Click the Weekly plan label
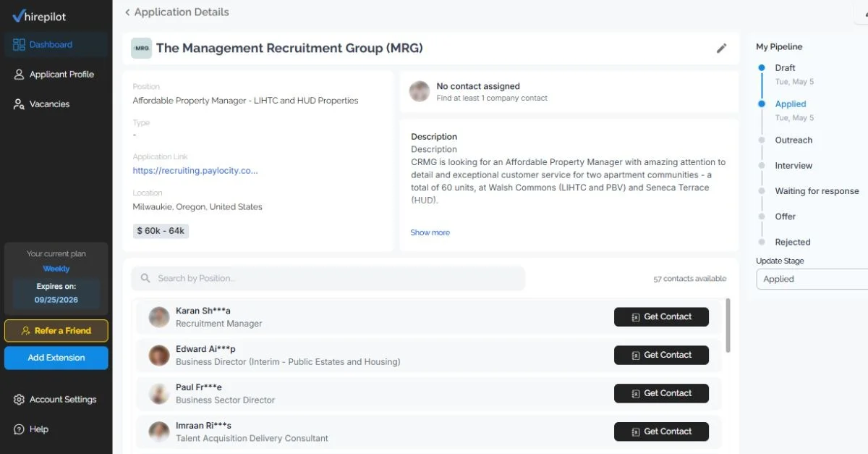This screenshot has width=868, height=454. pyautogui.click(x=56, y=269)
